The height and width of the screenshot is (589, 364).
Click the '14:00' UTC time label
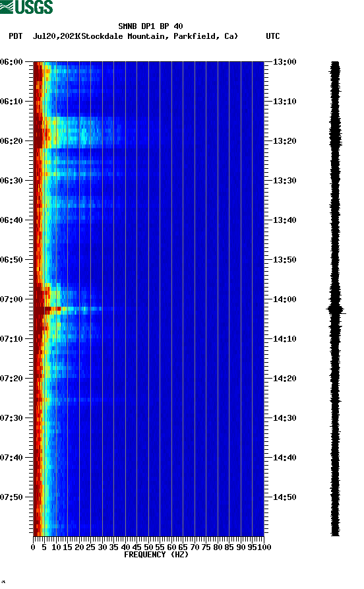click(284, 299)
